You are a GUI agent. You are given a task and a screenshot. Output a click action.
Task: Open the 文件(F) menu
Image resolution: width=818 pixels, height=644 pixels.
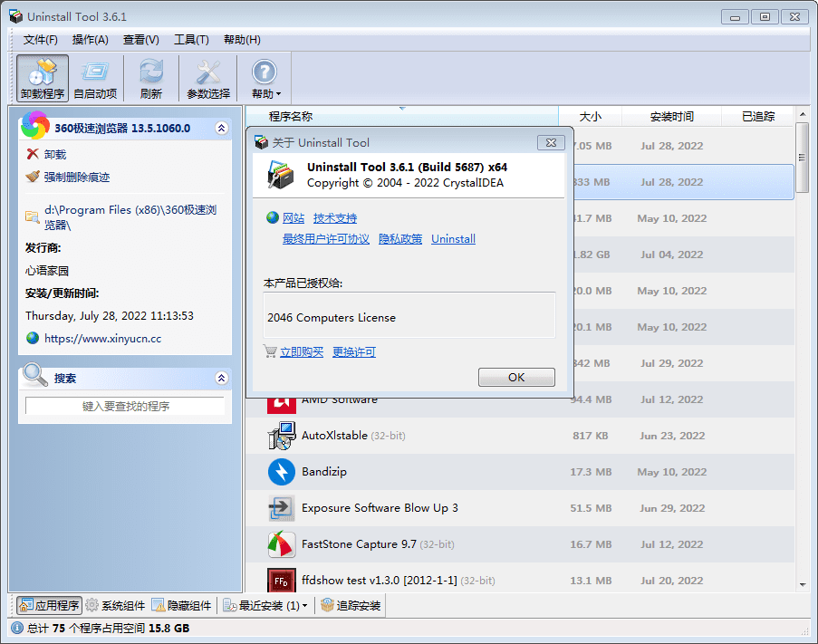click(40, 40)
